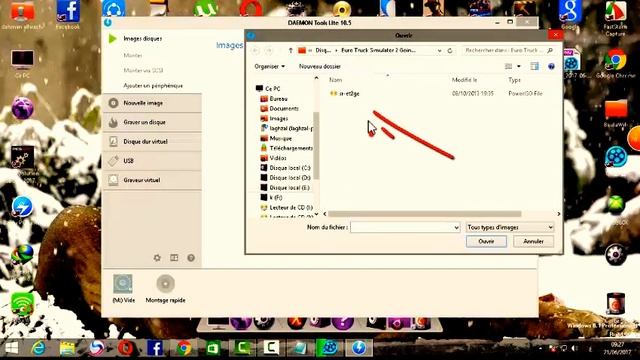Viewport: 640px width, 360px height.
Task: Sort by Nom column header
Action: [x=336, y=80]
